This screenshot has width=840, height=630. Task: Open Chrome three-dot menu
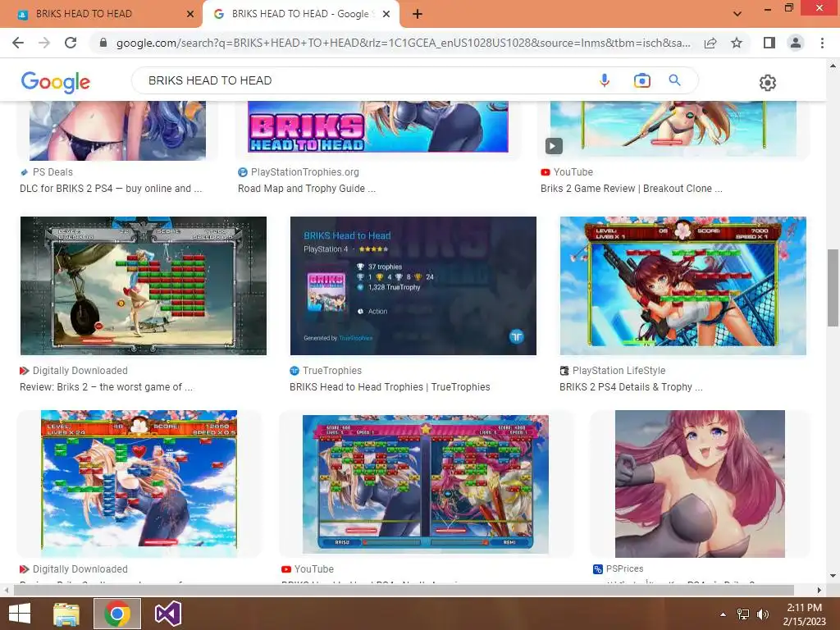click(x=822, y=43)
